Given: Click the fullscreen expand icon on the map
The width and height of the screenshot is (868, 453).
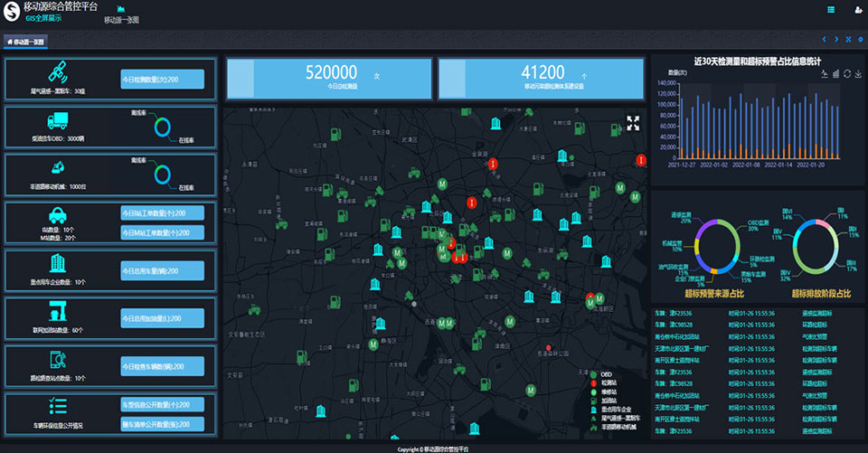Looking at the screenshot, I should click(633, 123).
